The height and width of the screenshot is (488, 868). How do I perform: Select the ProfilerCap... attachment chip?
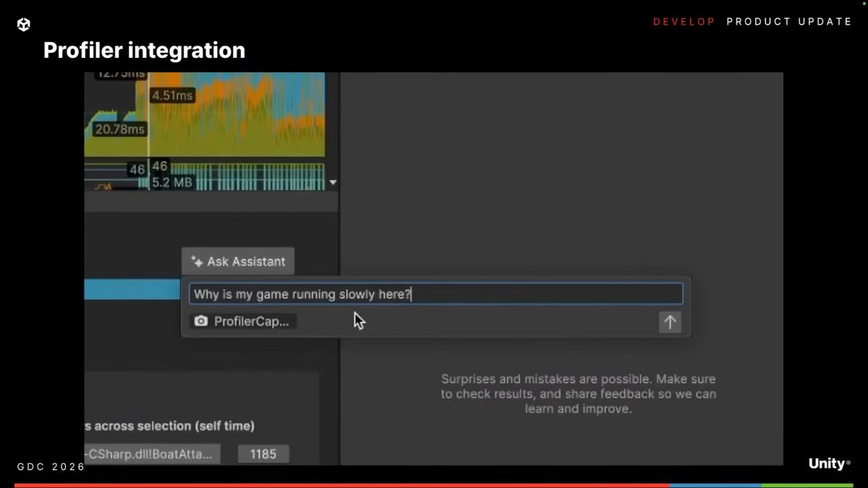tap(243, 322)
